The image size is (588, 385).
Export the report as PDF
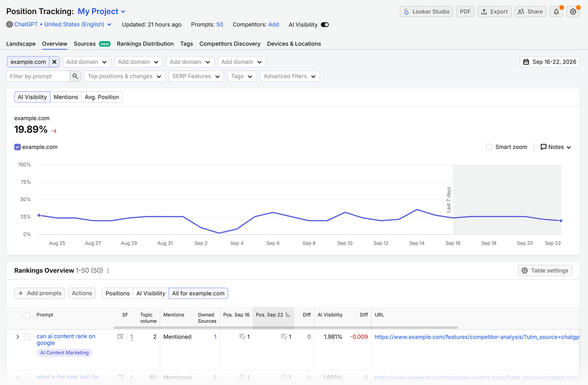pos(465,12)
